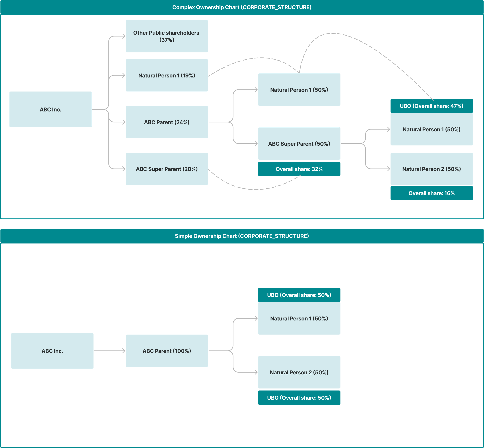Click the Other Public shareholders (37%) box
This screenshot has width=484, height=448.
(x=167, y=36)
